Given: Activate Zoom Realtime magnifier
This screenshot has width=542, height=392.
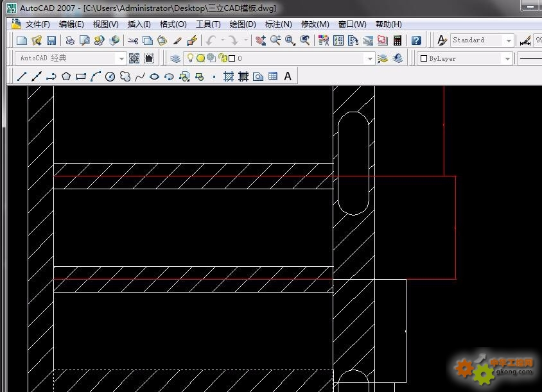Looking at the screenshot, I should click(x=275, y=41).
